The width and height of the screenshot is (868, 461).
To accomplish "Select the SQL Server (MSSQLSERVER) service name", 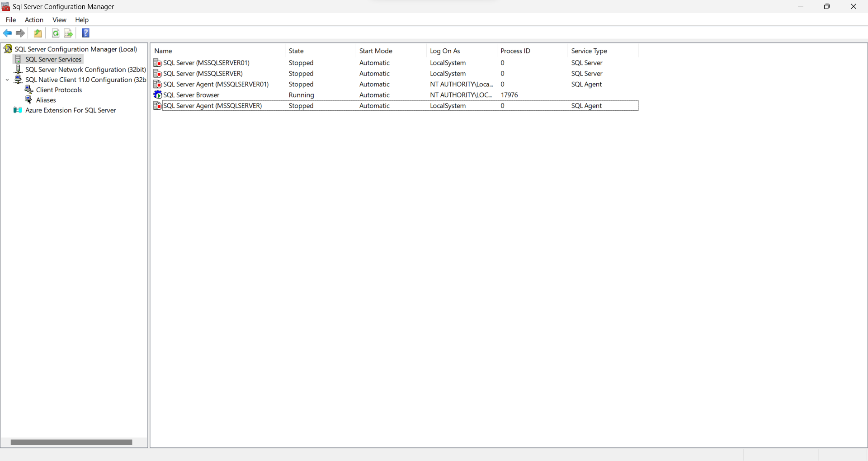I will 203,73.
